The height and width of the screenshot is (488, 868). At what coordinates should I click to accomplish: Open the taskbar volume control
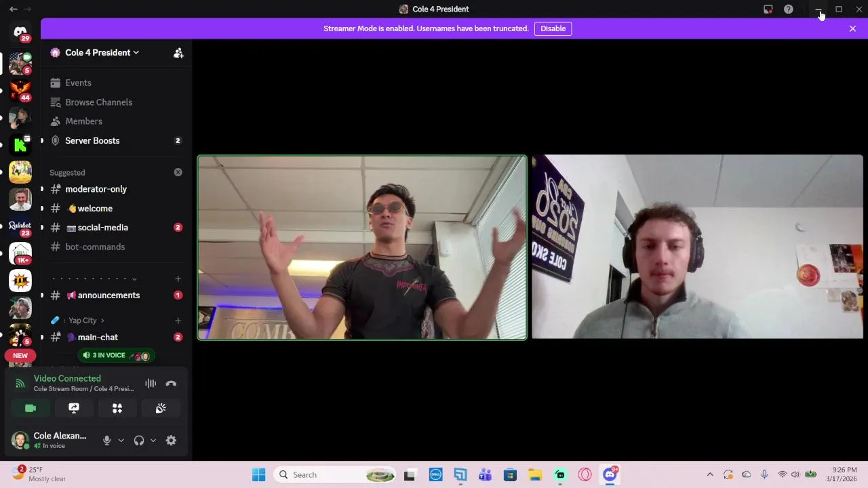click(795, 474)
